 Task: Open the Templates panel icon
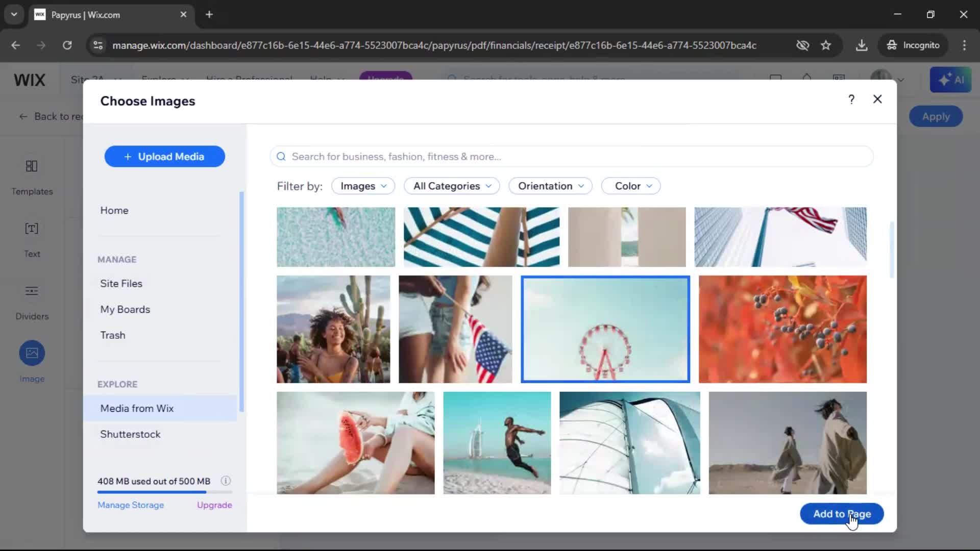point(32,166)
